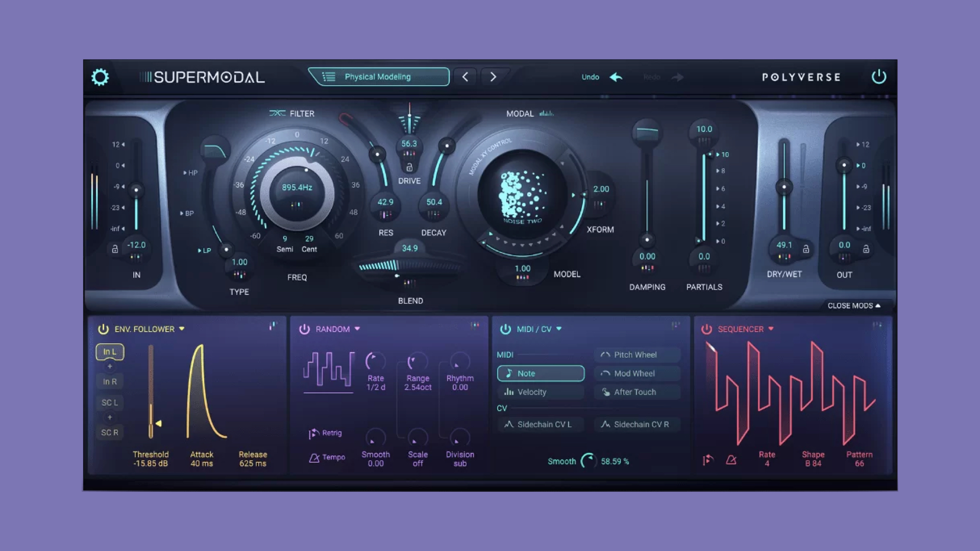Click the MIDI Smooth knob

[589, 461]
